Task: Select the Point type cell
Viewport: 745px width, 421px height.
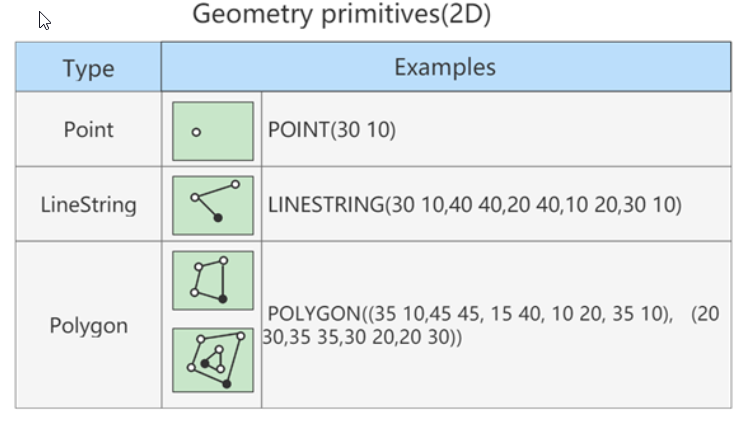Action: tap(88, 129)
